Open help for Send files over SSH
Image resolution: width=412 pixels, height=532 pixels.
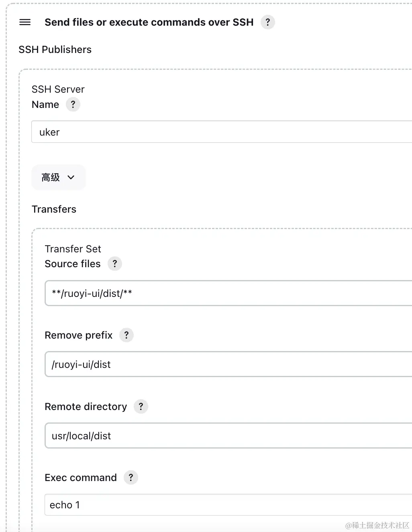point(268,22)
